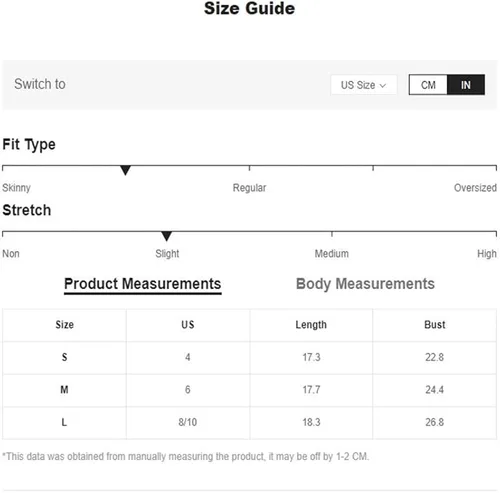
Task: Click the Length column header
Action: pyautogui.click(x=311, y=325)
